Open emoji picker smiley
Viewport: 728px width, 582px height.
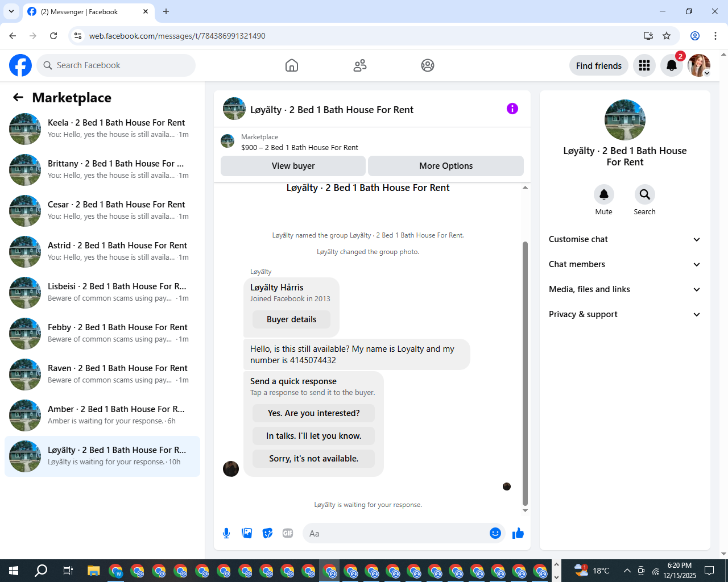coord(495,533)
